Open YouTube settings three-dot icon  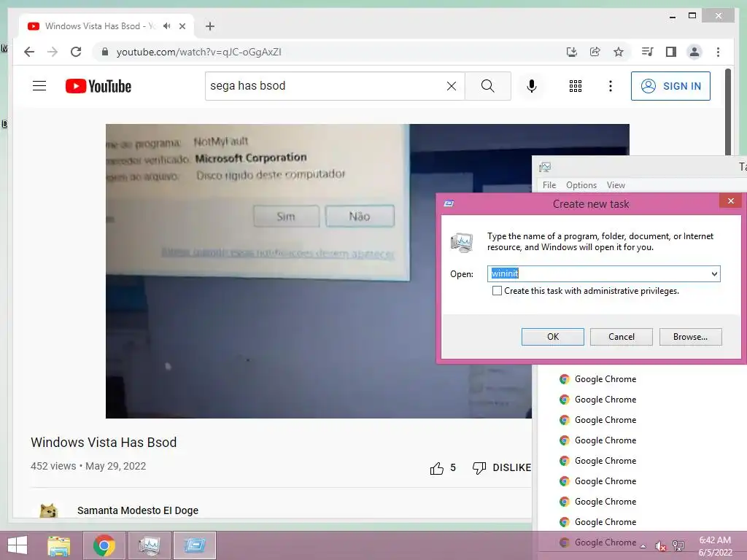pyautogui.click(x=611, y=86)
